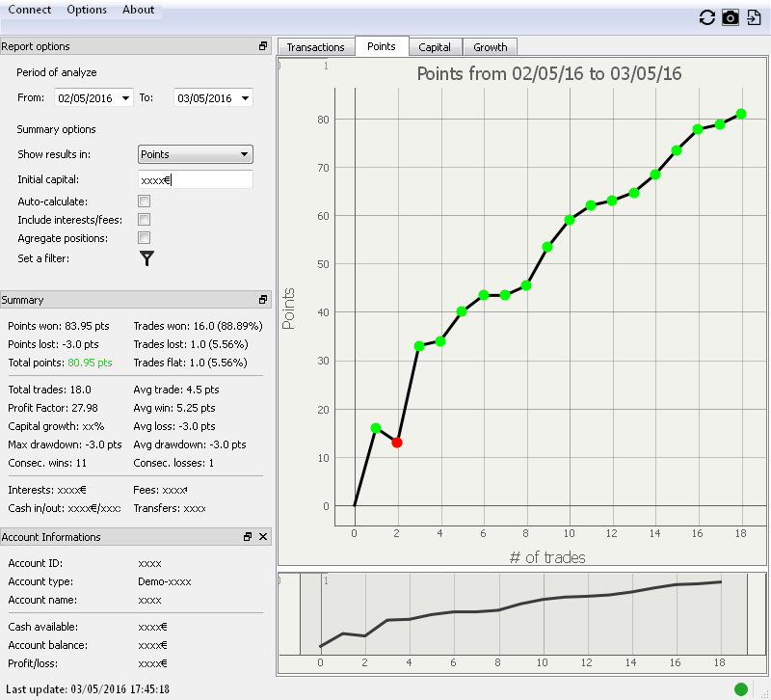This screenshot has height=700, width=771.
Task: Click the chart title Points from 02/05/16
Action: tap(549, 74)
